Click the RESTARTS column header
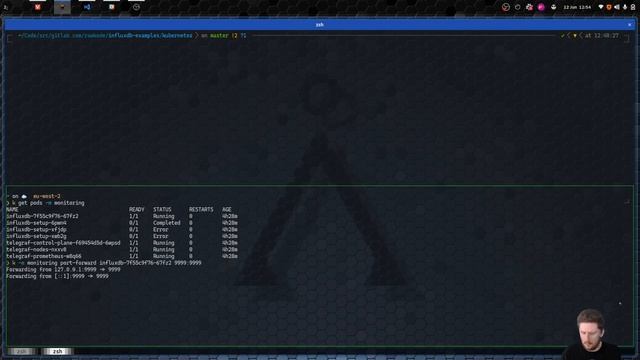The image size is (640, 360). [x=201, y=209]
